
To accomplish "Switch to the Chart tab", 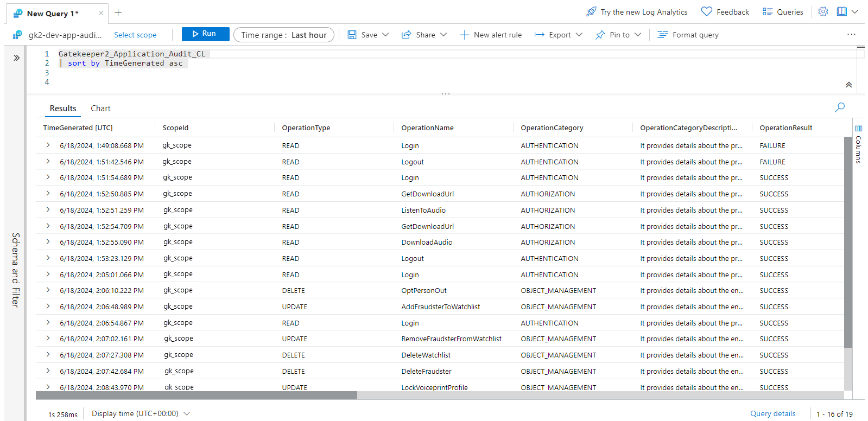I will pyautogui.click(x=100, y=109).
